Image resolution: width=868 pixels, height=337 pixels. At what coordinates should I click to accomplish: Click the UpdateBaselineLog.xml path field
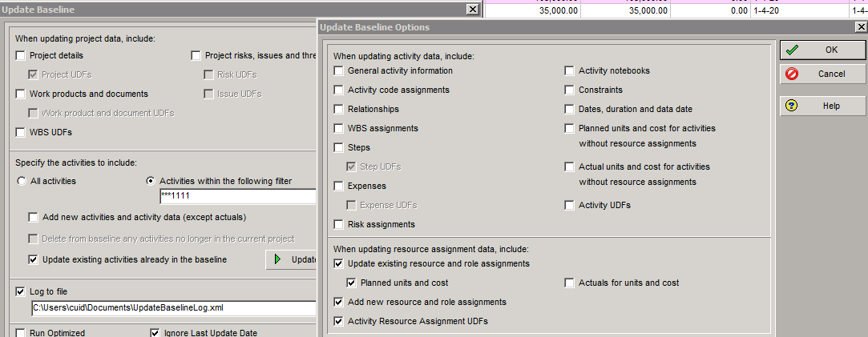point(174,307)
